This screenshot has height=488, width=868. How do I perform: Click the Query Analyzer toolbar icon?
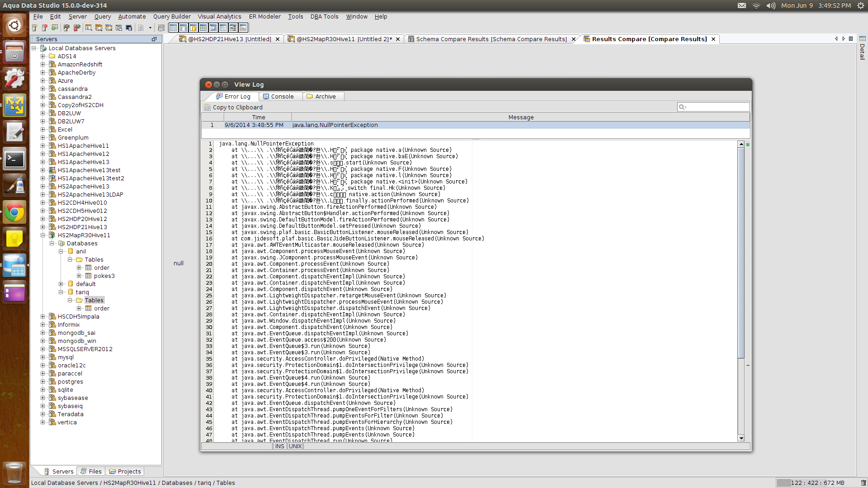coord(89,28)
